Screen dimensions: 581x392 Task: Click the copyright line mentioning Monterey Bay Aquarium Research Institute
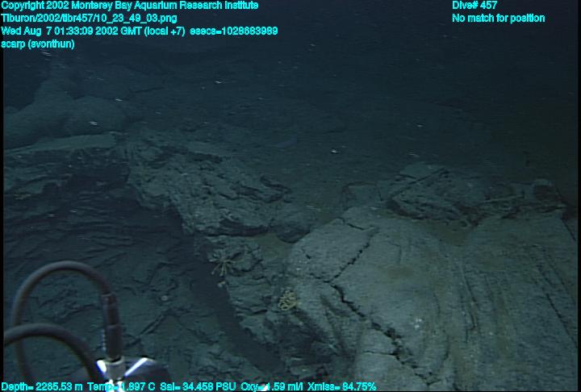[x=130, y=6]
